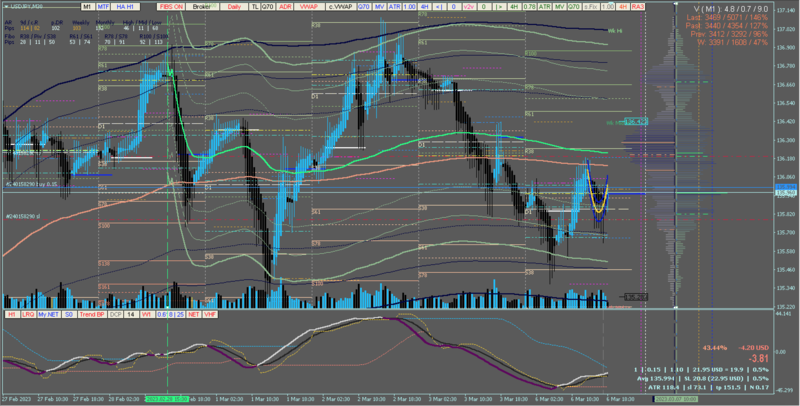The width and height of the screenshot is (800, 406).
Task: Click the 136.420 price tag on chart
Action: (636, 122)
